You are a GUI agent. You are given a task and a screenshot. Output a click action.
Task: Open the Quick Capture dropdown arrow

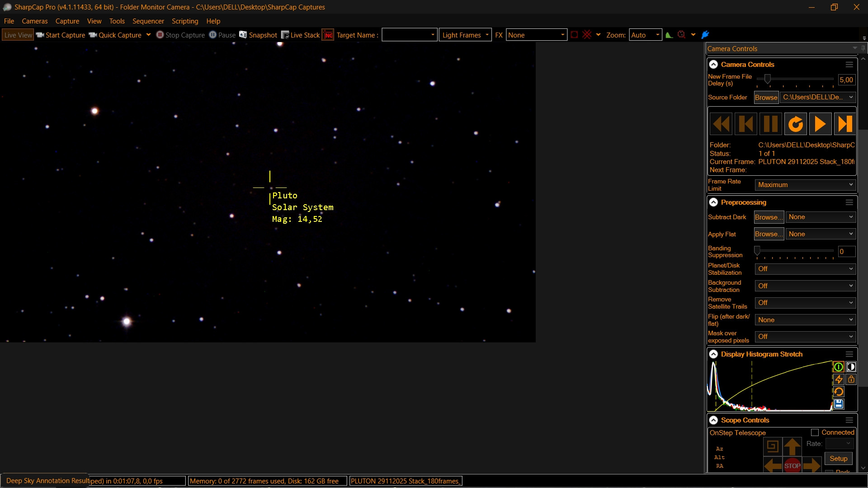tap(148, 35)
